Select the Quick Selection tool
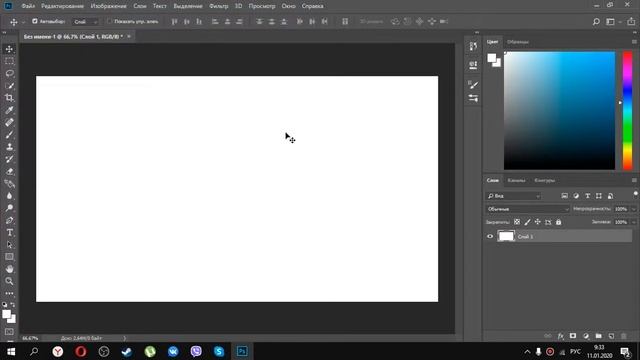Viewport: 640px width, 360px height. (x=9, y=86)
